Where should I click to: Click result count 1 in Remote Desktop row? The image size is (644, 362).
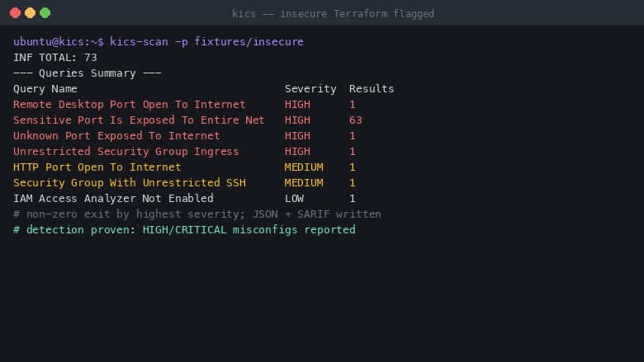[x=353, y=105]
